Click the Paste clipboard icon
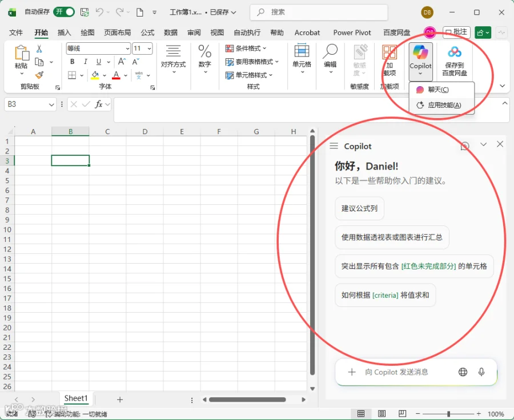The width and height of the screenshot is (514, 420). 22,53
